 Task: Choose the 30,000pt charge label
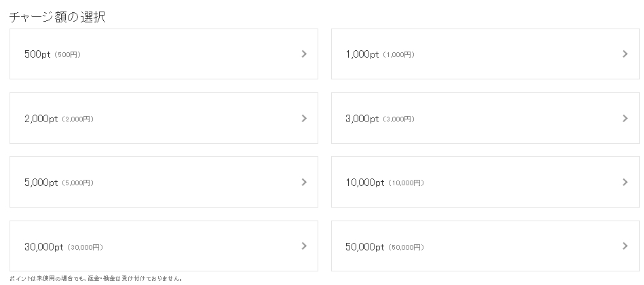43,247
